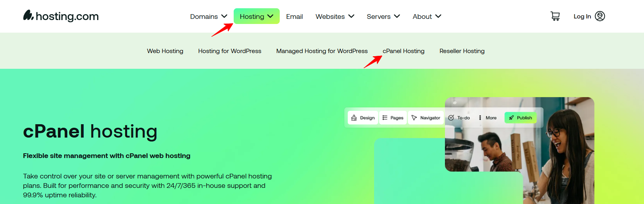This screenshot has width=644, height=204.
Task: Go to the Email menu item
Action: 294,17
